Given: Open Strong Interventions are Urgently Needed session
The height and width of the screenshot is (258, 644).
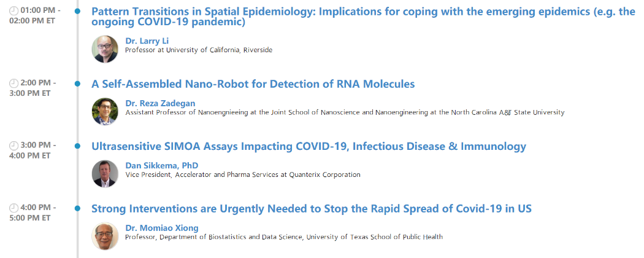Looking at the screenshot, I should pos(312,209).
